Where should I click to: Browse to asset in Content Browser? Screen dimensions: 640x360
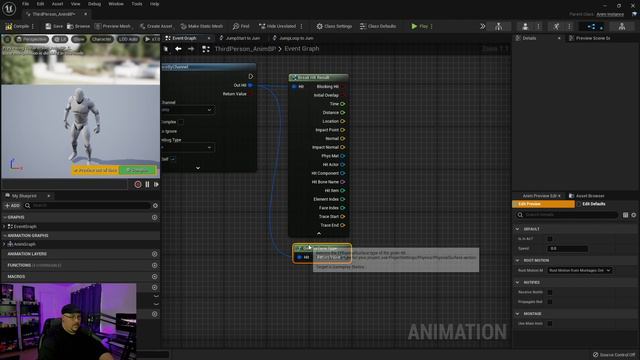tap(78, 26)
